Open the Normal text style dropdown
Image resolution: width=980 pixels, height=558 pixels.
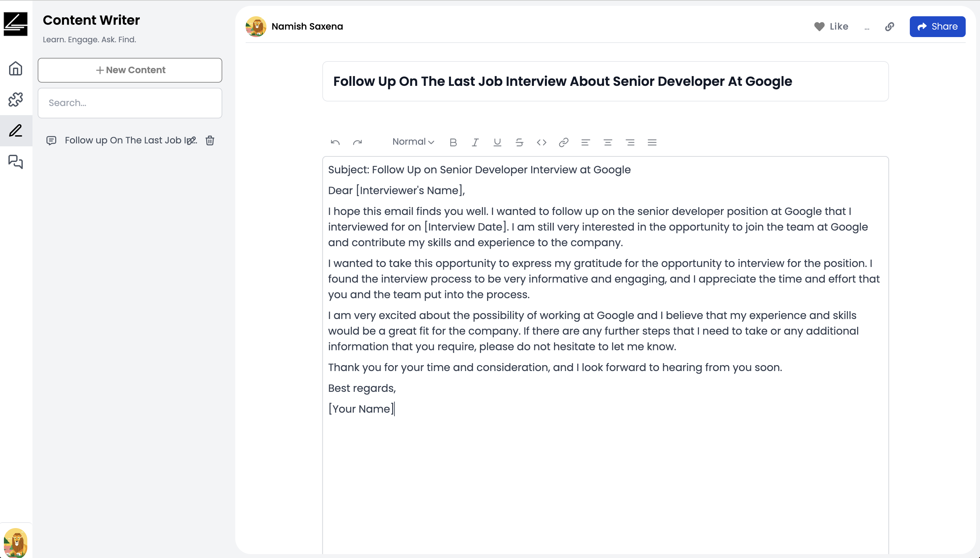[x=413, y=142]
